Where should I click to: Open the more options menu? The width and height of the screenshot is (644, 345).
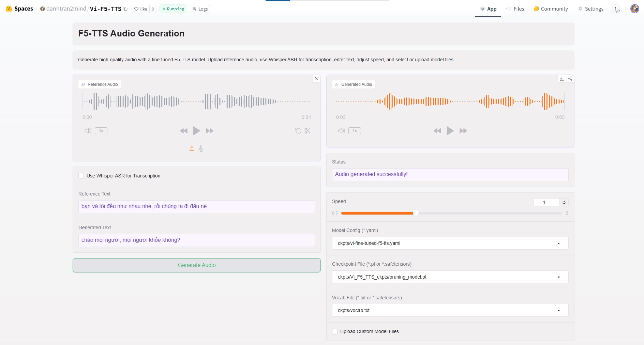click(615, 9)
